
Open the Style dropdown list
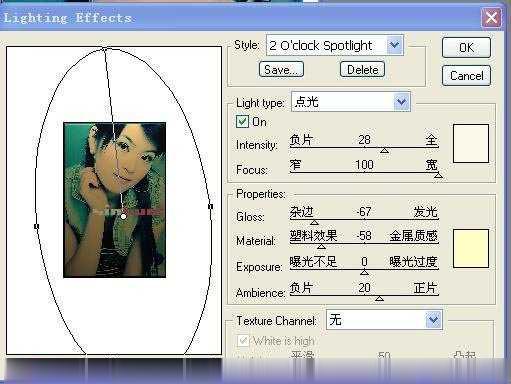pos(395,45)
